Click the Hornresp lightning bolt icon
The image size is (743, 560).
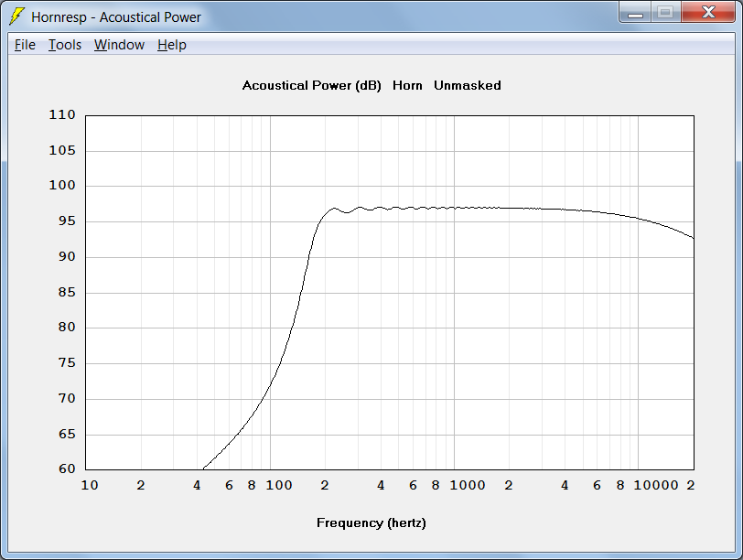[16, 16]
